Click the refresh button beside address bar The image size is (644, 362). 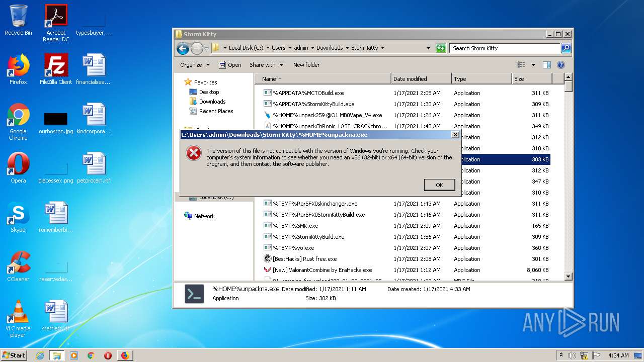click(441, 48)
